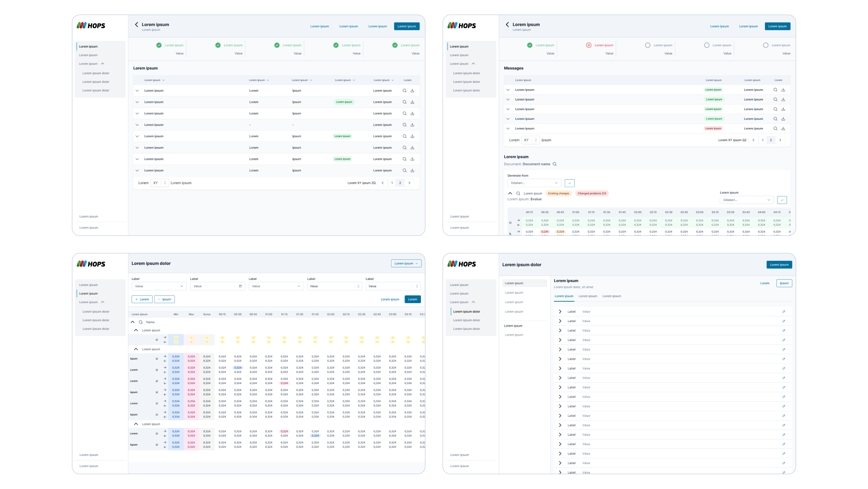The image size is (868, 489).
Task: Switch to the active Lorem ipsum tab
Action: [x=564, y=296]
